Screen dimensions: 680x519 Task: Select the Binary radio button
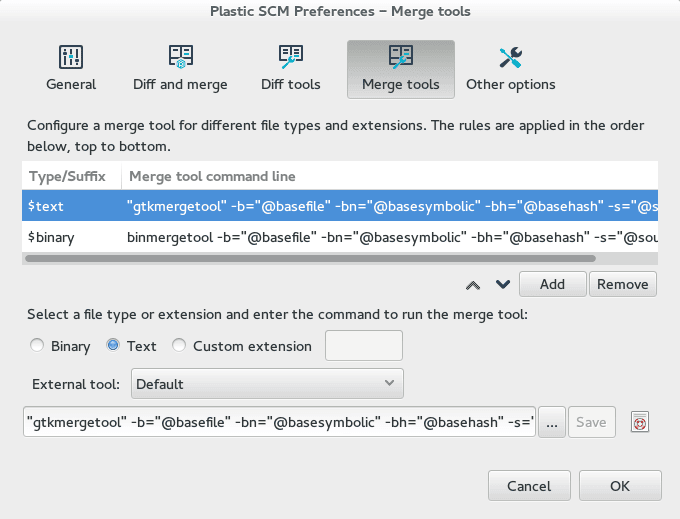tap(37, 346)
